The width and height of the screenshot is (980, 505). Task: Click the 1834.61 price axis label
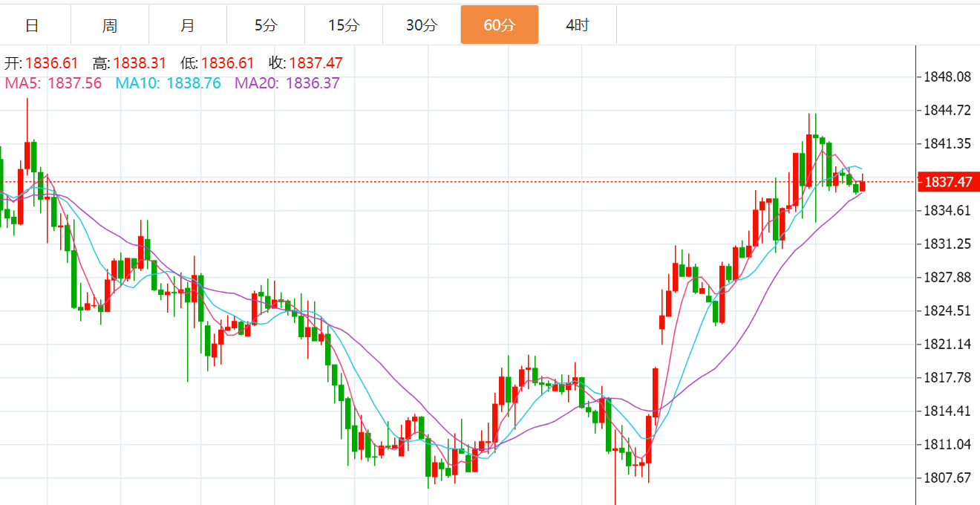click(947, 210)
